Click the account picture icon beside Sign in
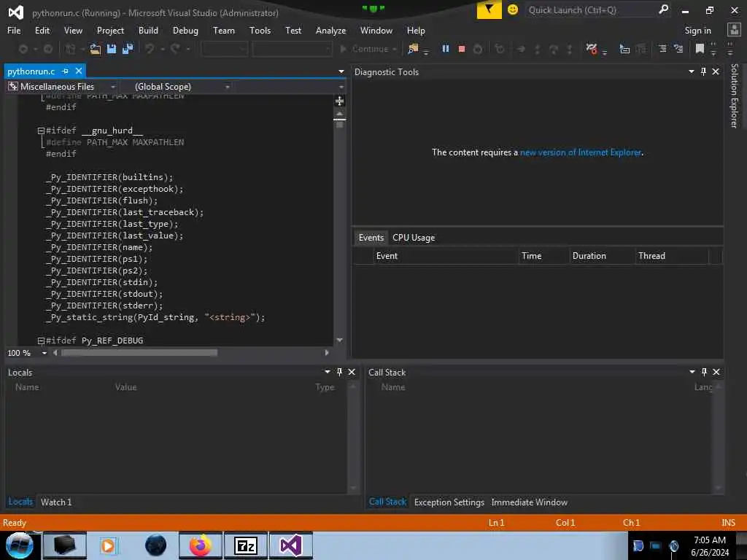 (734, 29)
